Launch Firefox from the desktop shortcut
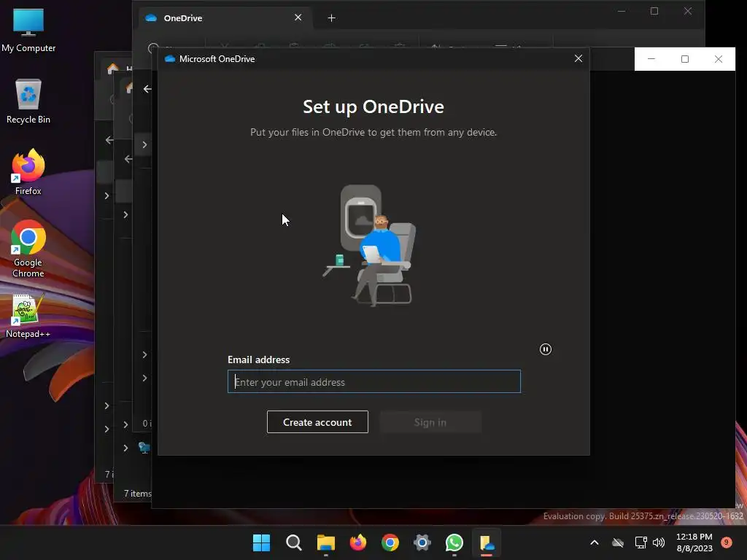The height and width of the screenshot is (560, 747). (x=28, y=172)
